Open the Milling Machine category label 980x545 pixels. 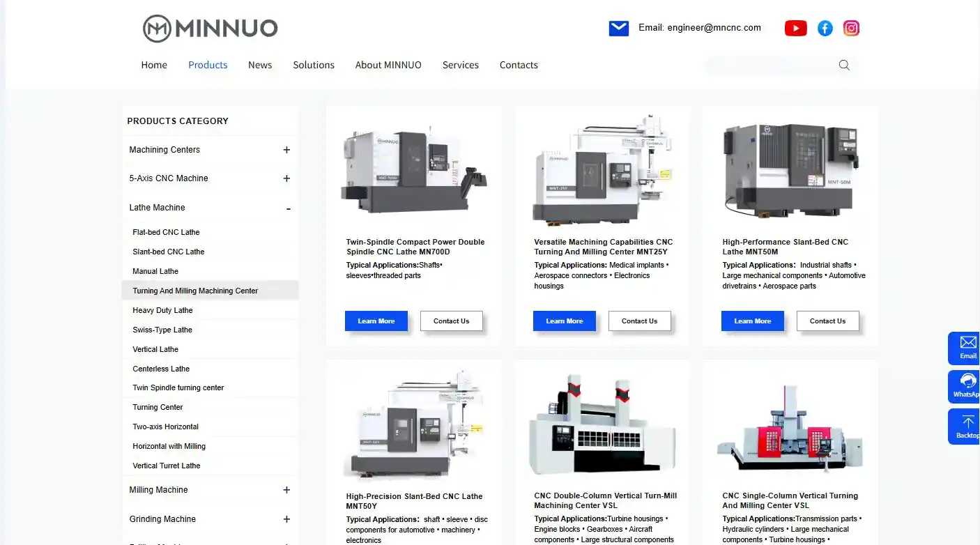(x=158, y=490)
